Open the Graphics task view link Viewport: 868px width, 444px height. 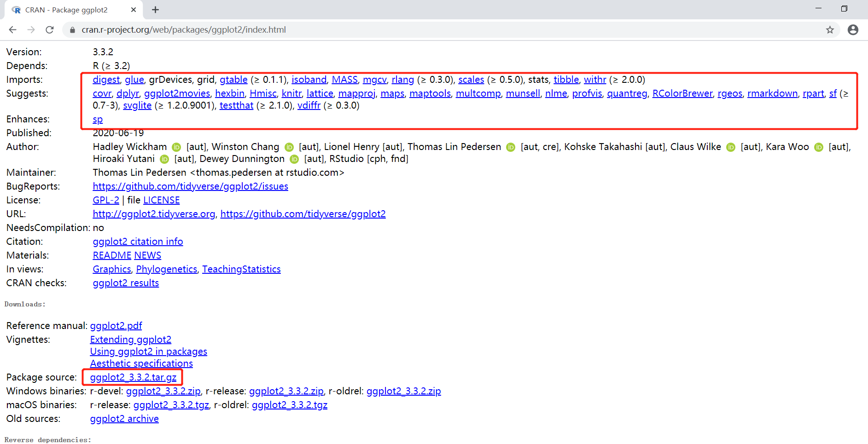pos(112,269)
